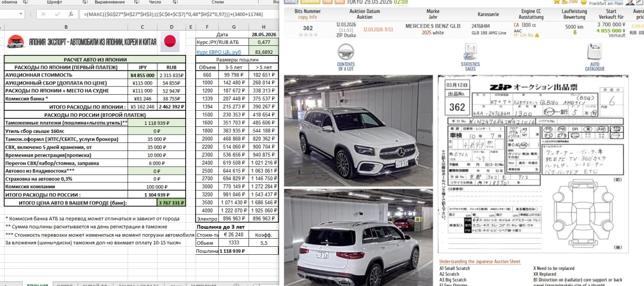Viewport: 644px width, 286px height.
Task: Select the engine volume cell '1333'
Action: pos(234,242)
